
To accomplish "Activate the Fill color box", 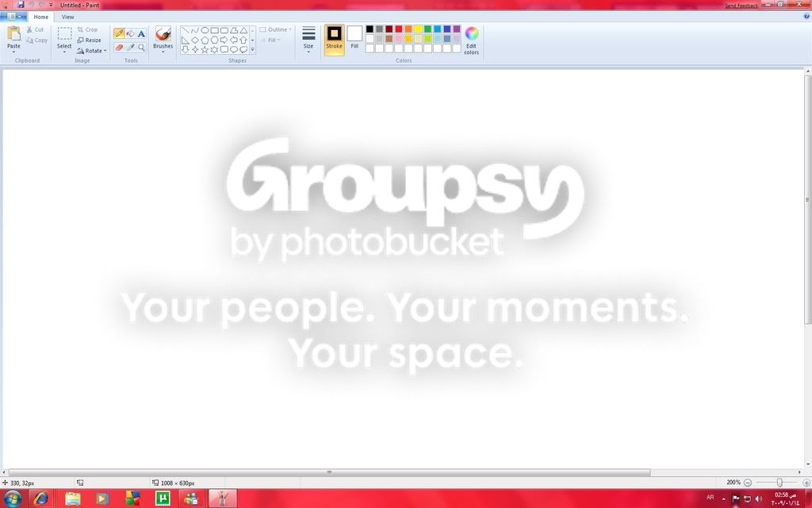I will pos(354,37).
